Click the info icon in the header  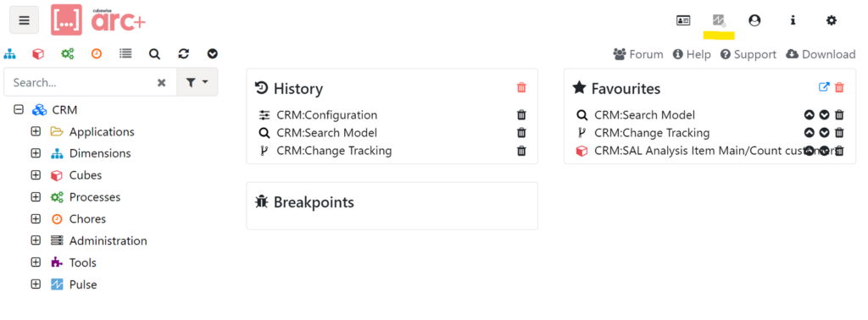793,20
